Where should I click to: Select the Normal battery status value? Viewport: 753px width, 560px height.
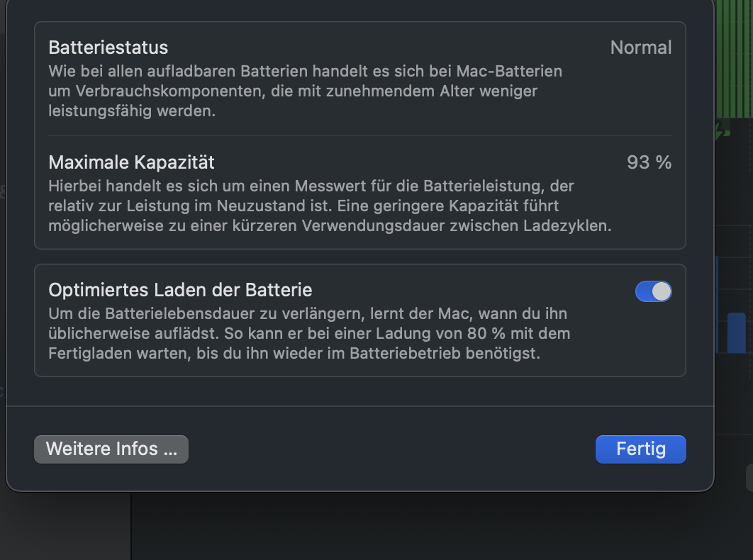point(640,47)
